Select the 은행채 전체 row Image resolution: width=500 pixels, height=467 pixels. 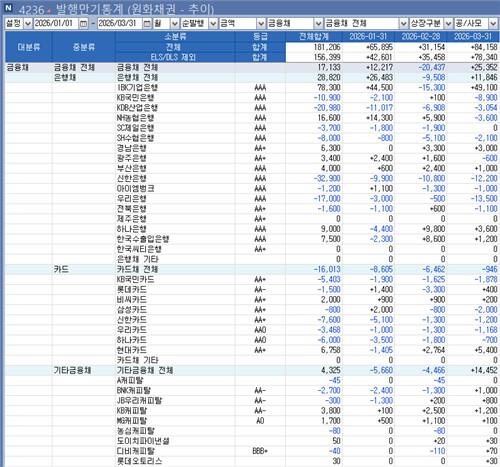coord(252,78)
